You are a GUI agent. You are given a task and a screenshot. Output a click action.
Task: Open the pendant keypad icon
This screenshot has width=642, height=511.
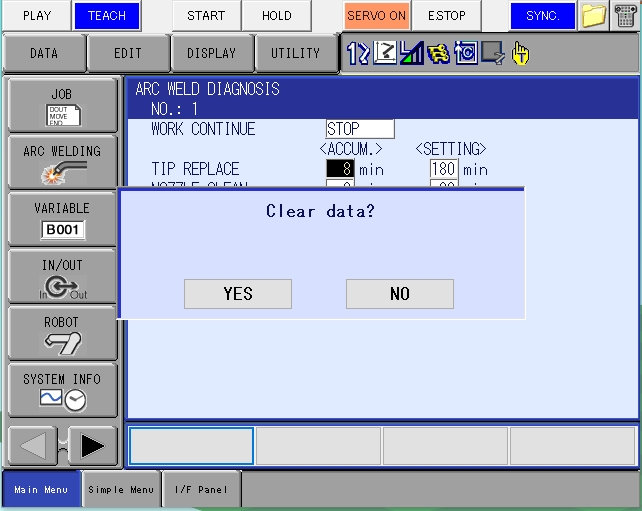[x=625, y=16]
